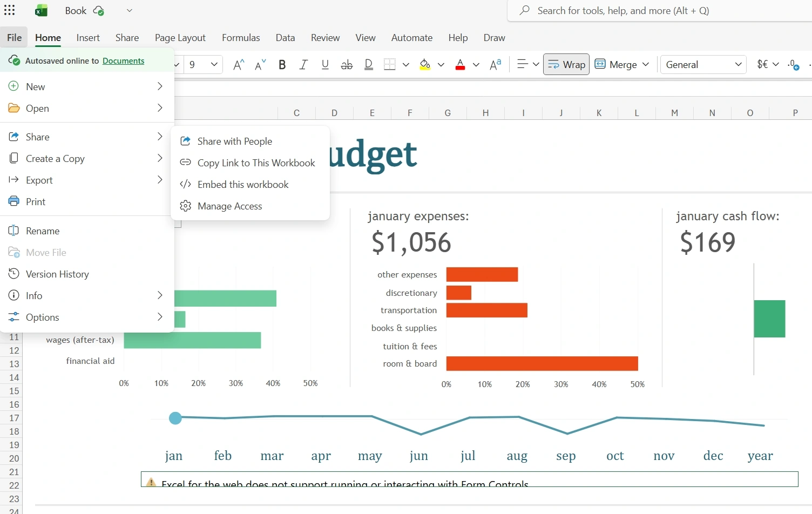Open the number format General dropdown
The width and height of the screenshot is (812, 514).
point(703,65)
